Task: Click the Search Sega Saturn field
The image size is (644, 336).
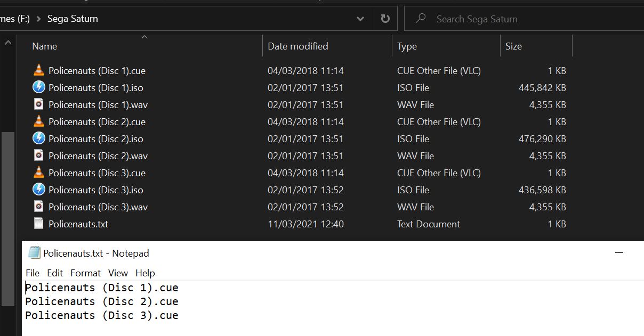Action: pos(524,19)
